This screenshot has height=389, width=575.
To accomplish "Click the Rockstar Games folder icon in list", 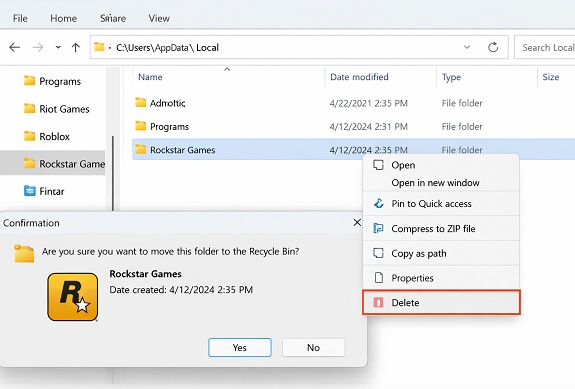I will 140,149.
